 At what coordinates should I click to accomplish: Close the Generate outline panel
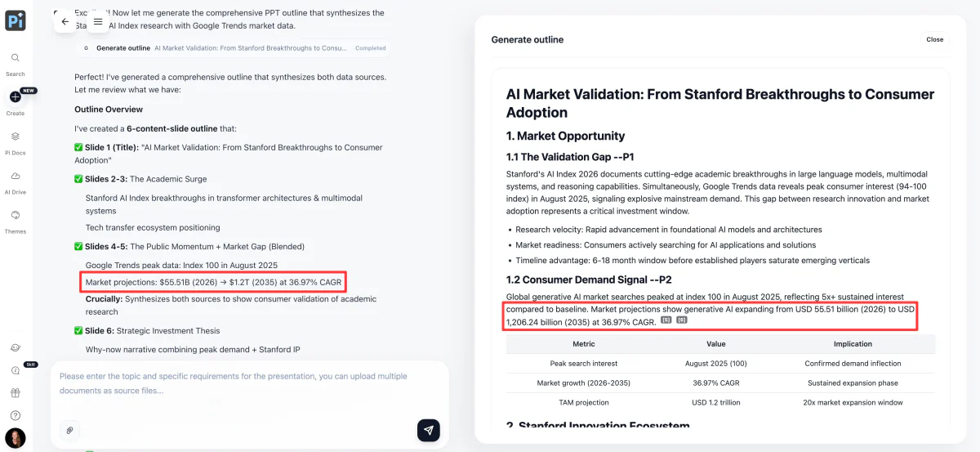point(935,39)
